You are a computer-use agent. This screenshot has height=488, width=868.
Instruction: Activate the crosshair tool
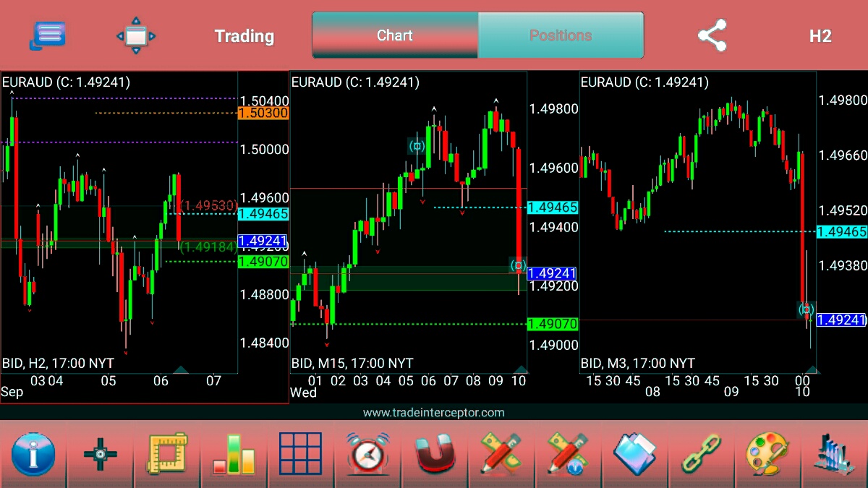(101, 454)
